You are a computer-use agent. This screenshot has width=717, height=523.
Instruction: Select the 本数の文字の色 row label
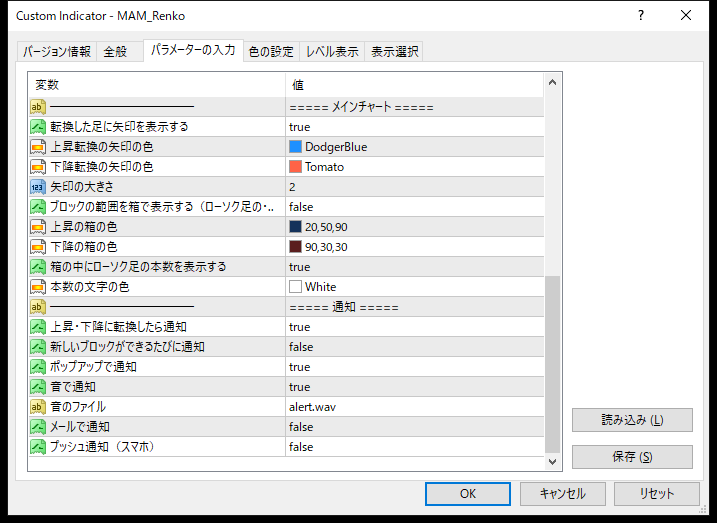coord(90,287)
